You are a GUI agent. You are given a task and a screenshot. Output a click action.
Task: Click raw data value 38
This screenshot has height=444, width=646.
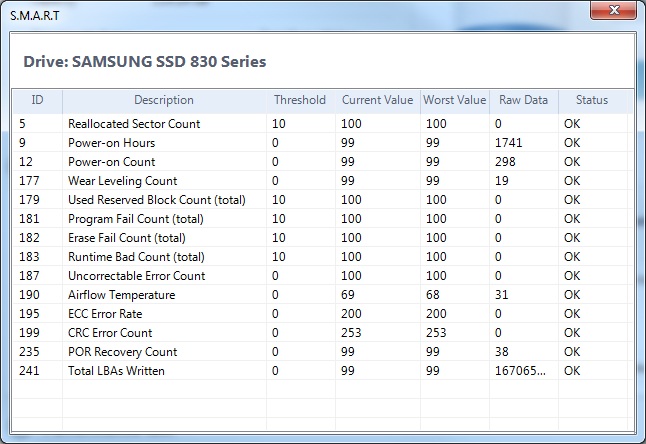pyautogui.click(x=501, y=351)
